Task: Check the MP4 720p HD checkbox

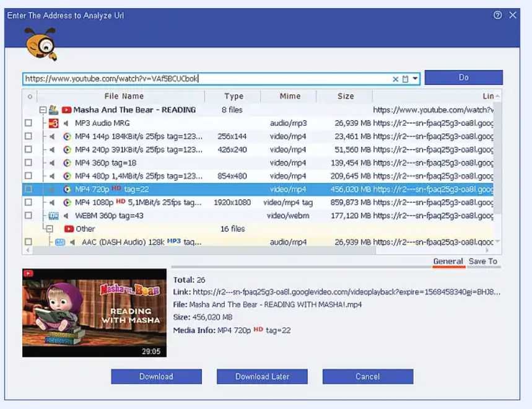Action: click(x=28, y=189)
